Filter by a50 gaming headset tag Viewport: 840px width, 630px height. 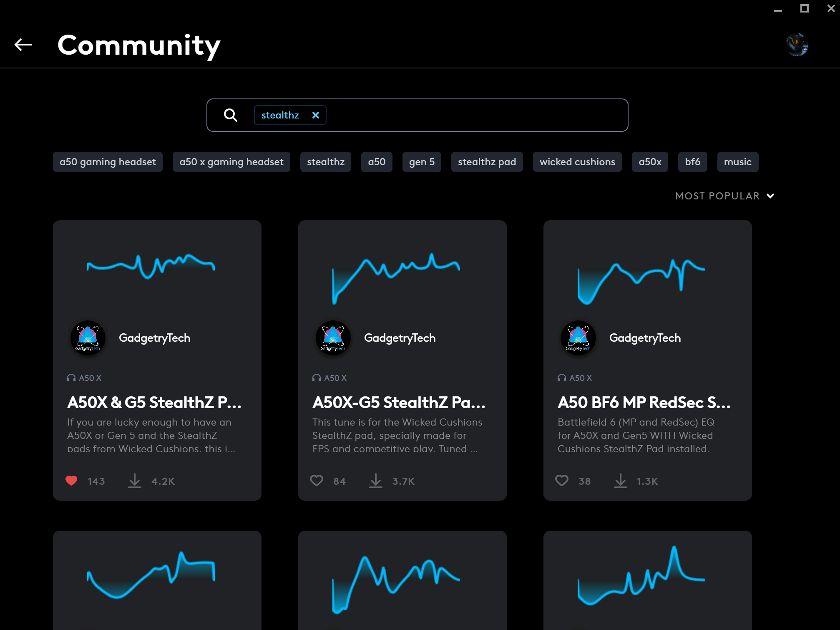tap(108, 162)
